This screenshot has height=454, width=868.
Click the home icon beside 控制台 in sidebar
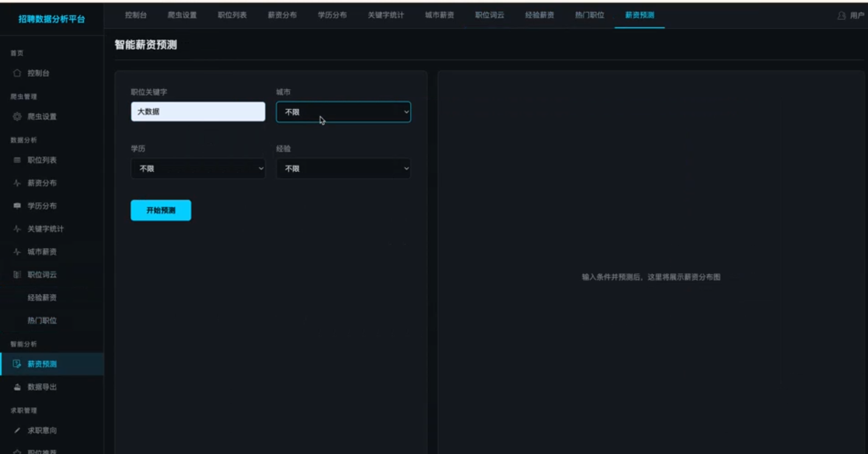tap(17, 73)
